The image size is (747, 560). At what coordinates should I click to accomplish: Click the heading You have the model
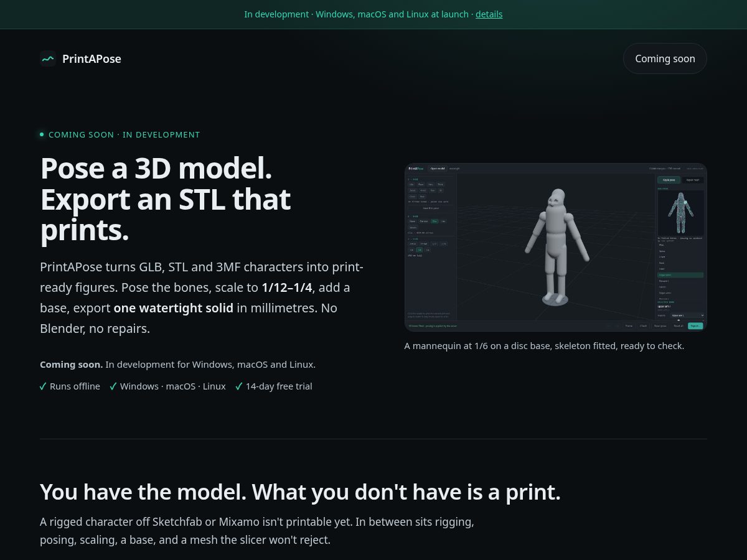coord(300,492)
